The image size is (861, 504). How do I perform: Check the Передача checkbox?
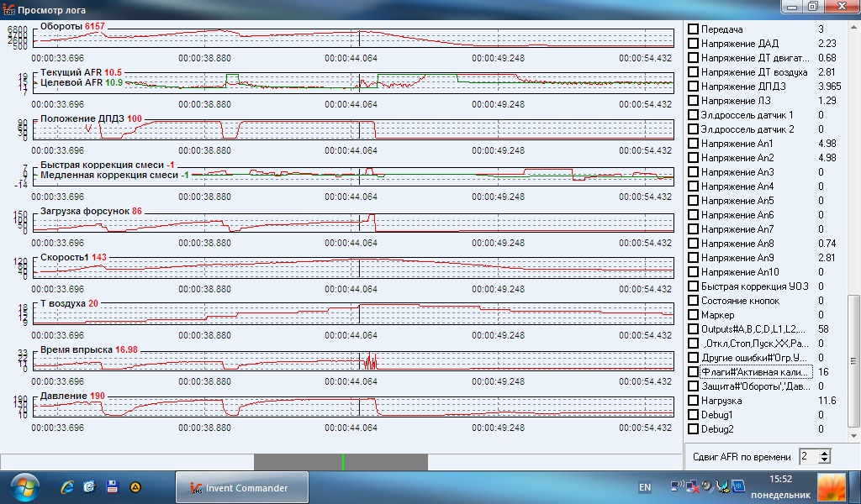(694, 29)
